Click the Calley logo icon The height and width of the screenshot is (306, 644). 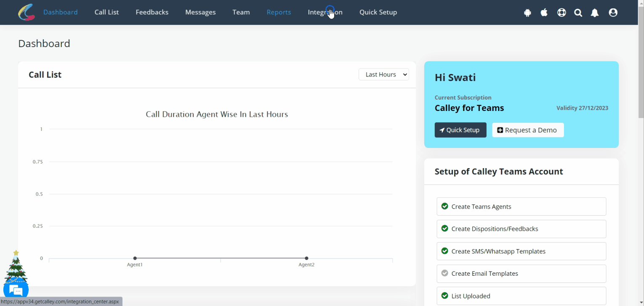coord(27,12)
